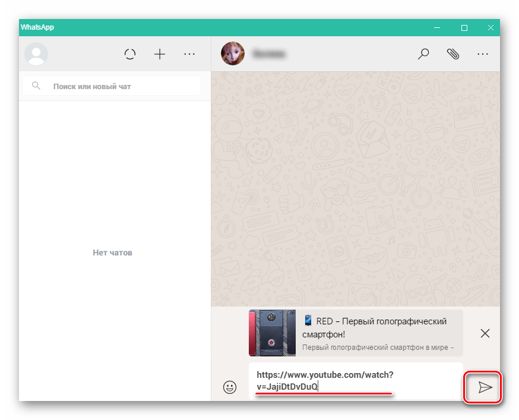This screenshot has width=519, height=420.
Task: Attach a file using the paperclip icon
Action: (x=453, y=54)
